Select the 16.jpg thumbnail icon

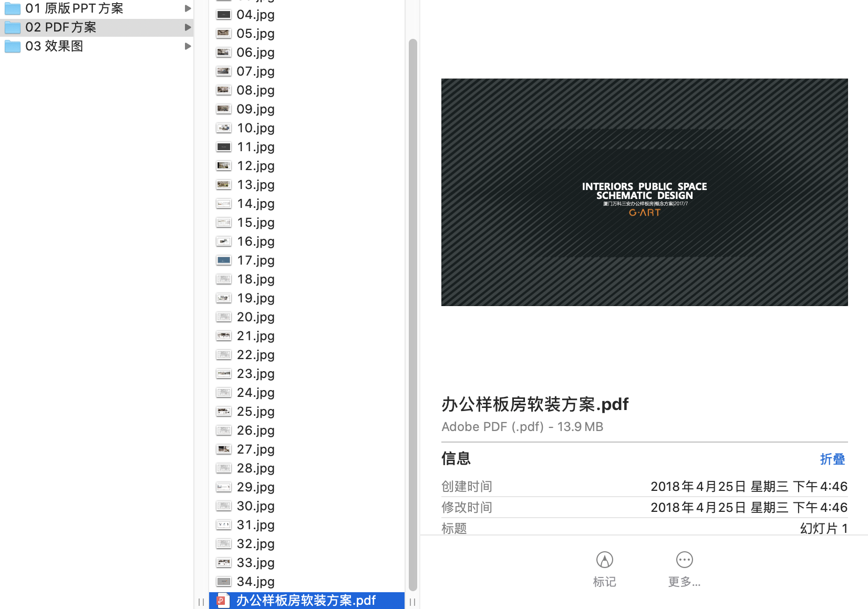[224, 241]
